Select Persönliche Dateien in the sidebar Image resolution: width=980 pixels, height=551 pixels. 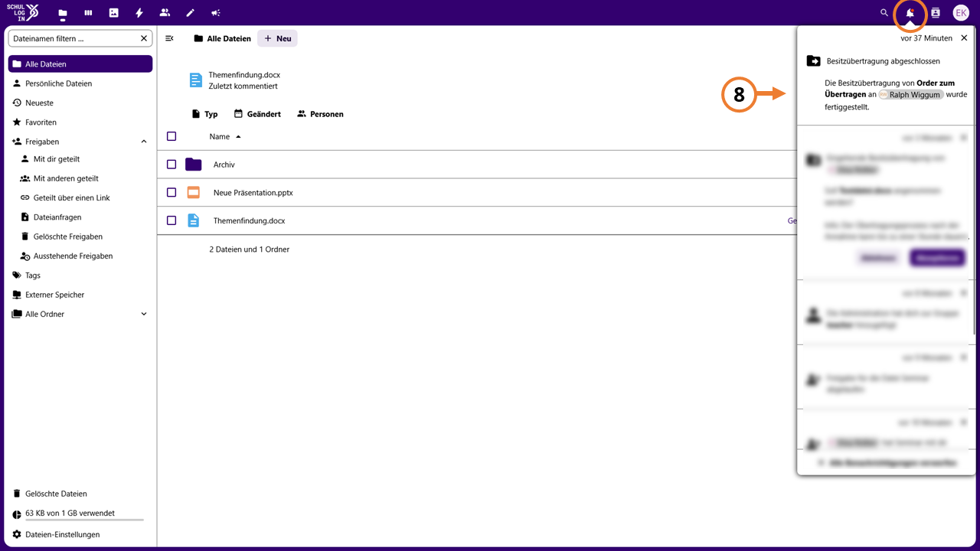[80, 83]
